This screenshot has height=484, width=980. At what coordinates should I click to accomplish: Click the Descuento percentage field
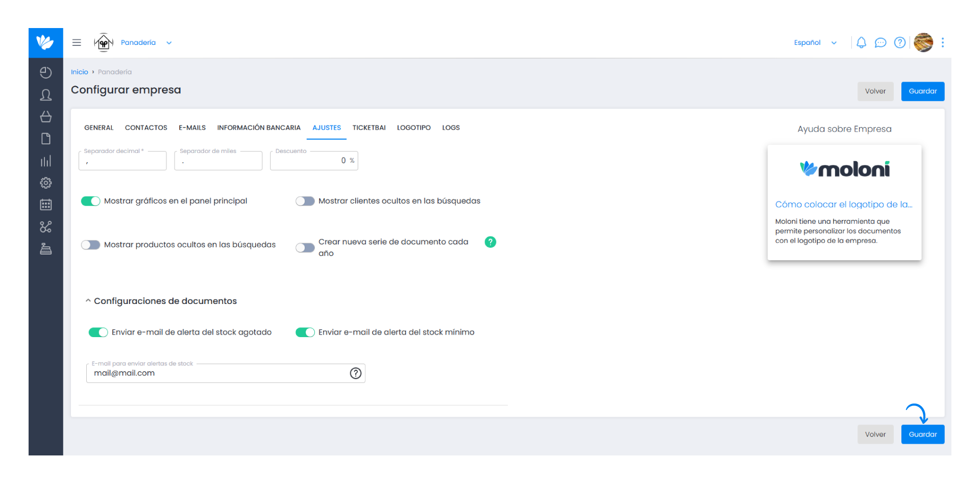point(314,161)
